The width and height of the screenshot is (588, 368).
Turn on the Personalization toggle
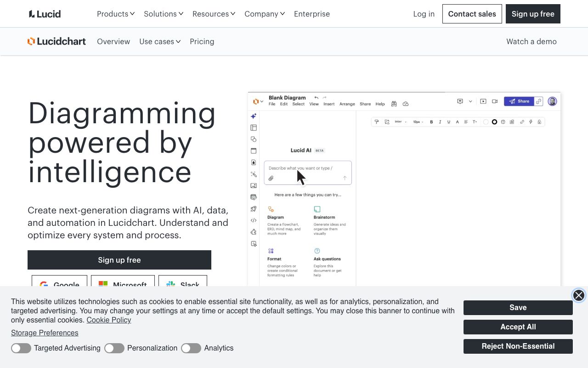pyautogui.click(x=114, y=348)
